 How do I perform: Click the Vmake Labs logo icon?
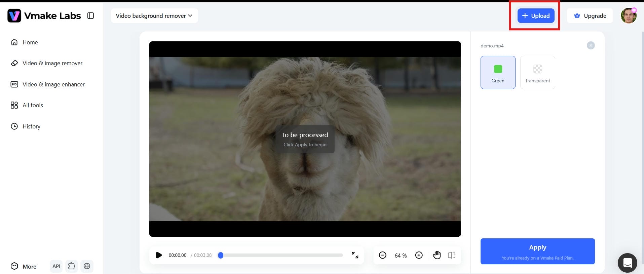pos(14,15)
